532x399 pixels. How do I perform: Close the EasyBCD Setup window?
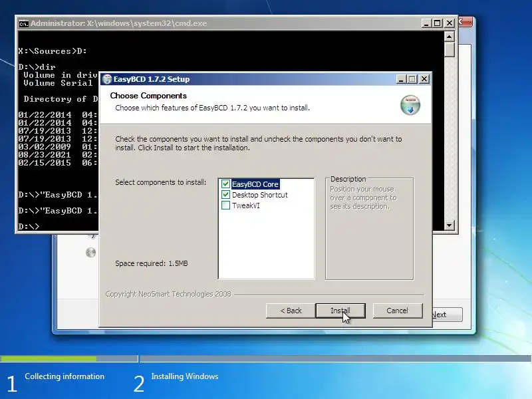[x=424, y=79]
